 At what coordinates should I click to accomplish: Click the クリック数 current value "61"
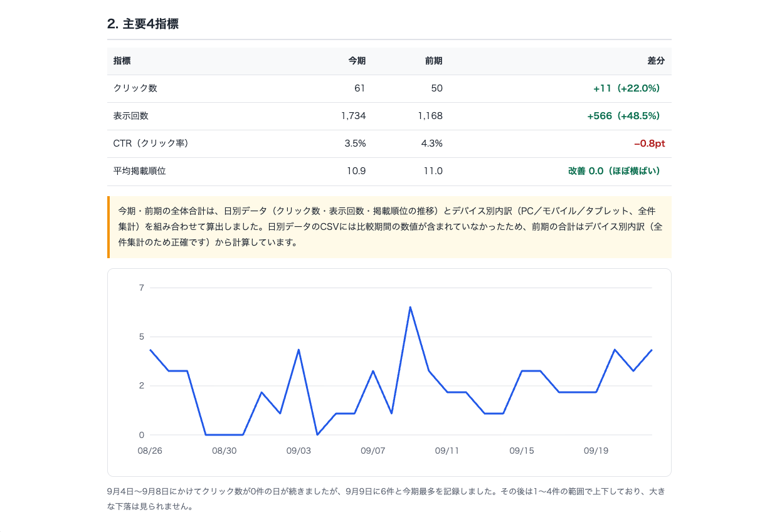tap(359, 88)
